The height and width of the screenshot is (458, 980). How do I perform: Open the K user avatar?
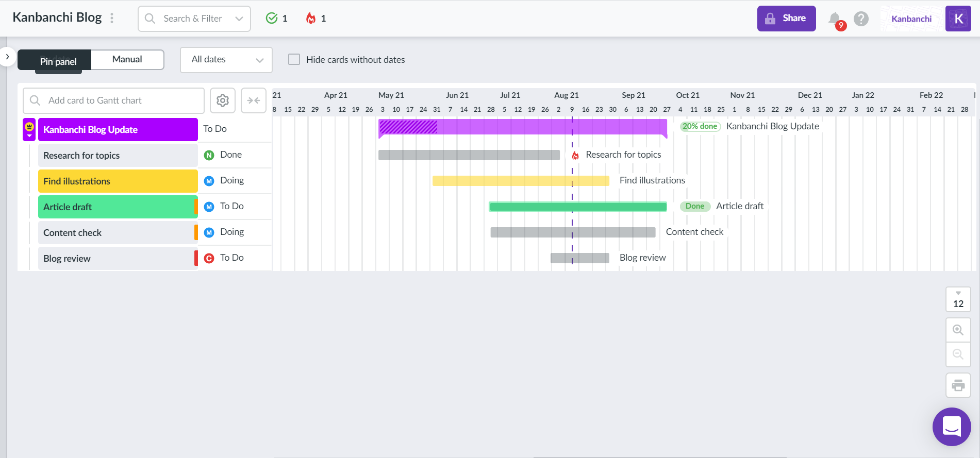pyautogui.click(x=958, y=19)
